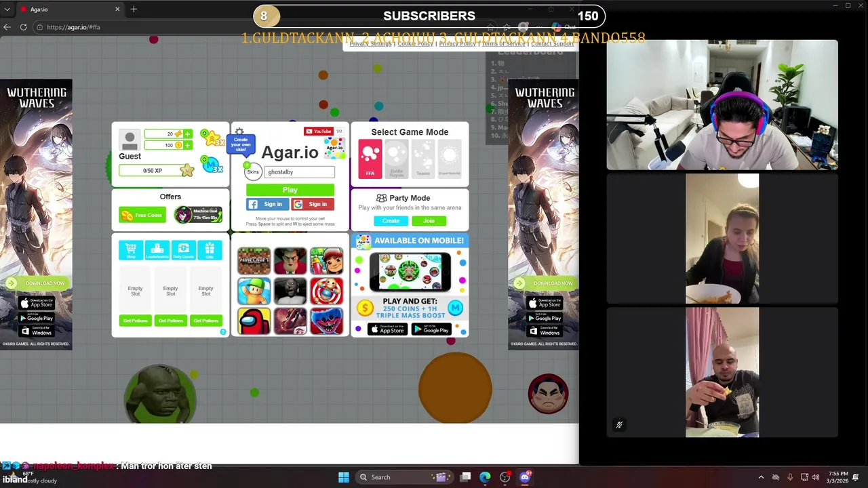Open a new browser tab with plus
Viewport: 868px width, 488px height.
(134, 9)
